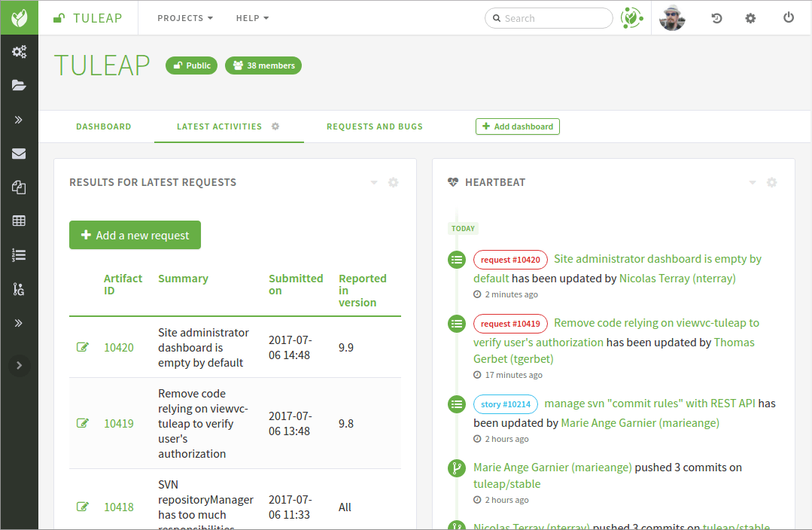Open the mail envelope icon in the sidebar
Viewport: 812px width, 530px height.
pos(20,153)
